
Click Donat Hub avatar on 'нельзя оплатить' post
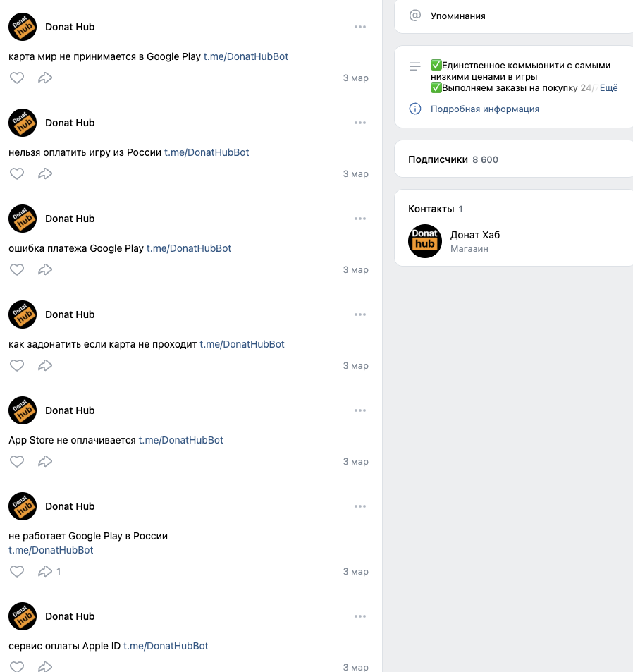pyautogui.click(x=23, y=123)
